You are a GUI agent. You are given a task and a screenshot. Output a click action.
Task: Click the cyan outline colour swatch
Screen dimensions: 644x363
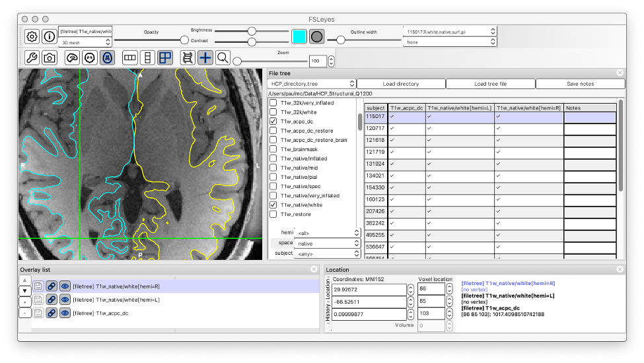click(x=299, y=37)
